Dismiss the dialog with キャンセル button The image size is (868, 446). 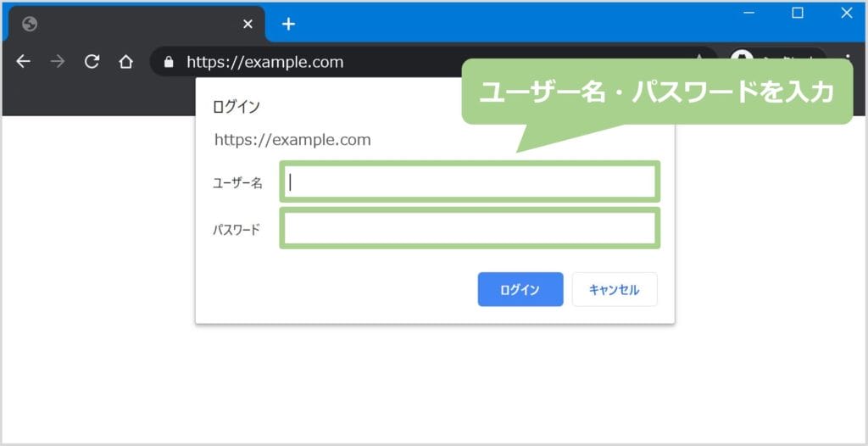coord(615,289)
